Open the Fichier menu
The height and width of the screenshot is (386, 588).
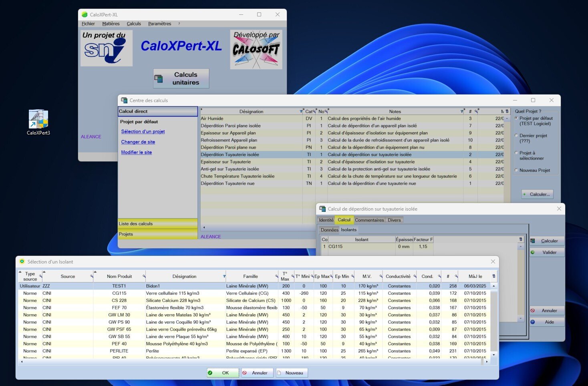pyautogui.click(x=88, y=24)
